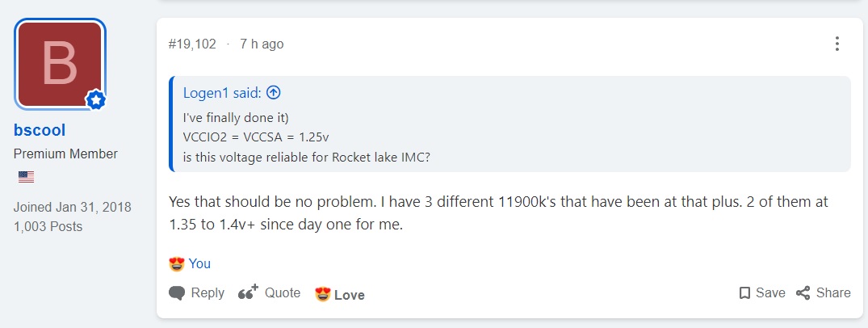
Task: View who reacted via 'You' link
Action: click(199, 263)
